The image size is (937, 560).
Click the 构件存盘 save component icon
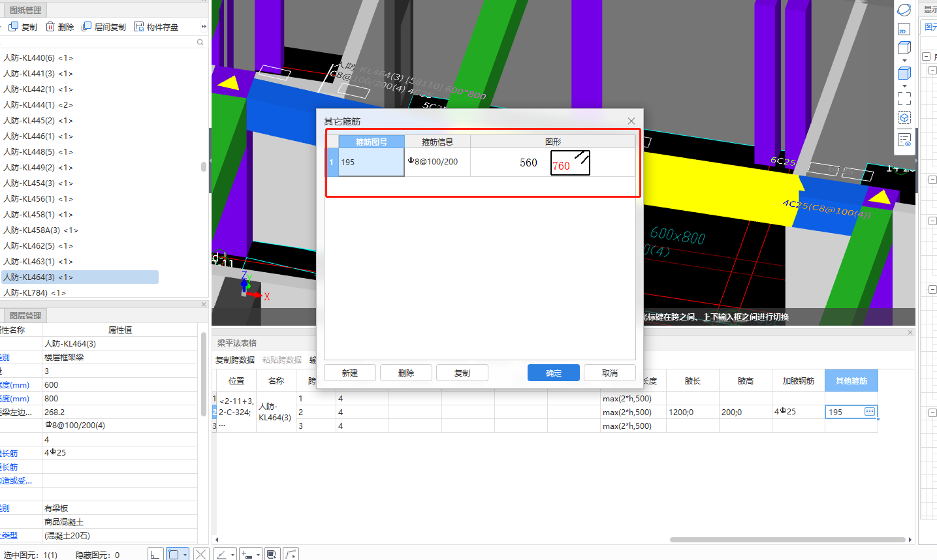tap(138, 27)
